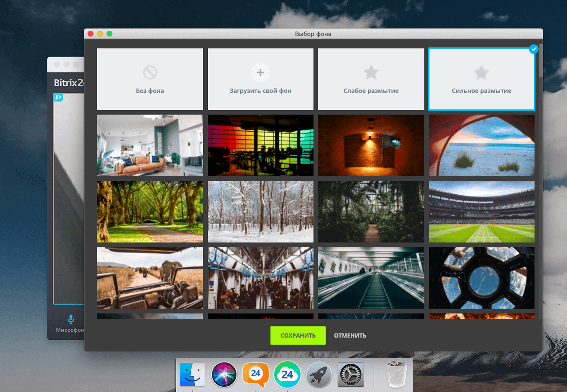This screenshot has height=392, width=567.
Task: Toggle the microphone icon in Bitrix24 window
Action: tap(71, 319)
